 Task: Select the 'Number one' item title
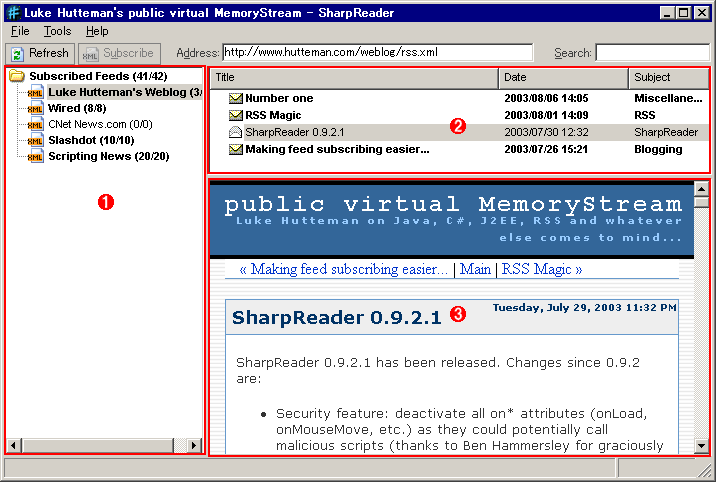click(279, 98)
